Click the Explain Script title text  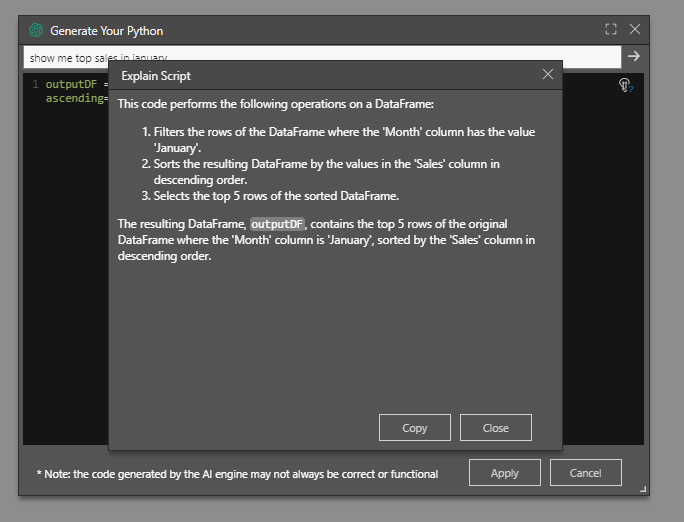coord(156,76)
